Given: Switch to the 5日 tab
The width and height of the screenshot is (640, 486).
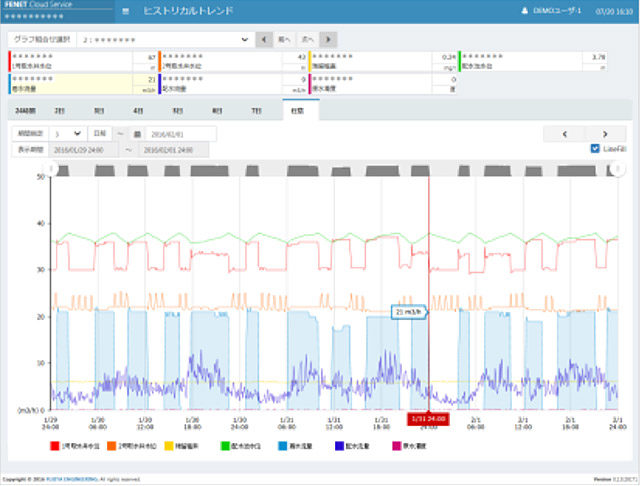Looking at the screenshot, I should [178, 111].
